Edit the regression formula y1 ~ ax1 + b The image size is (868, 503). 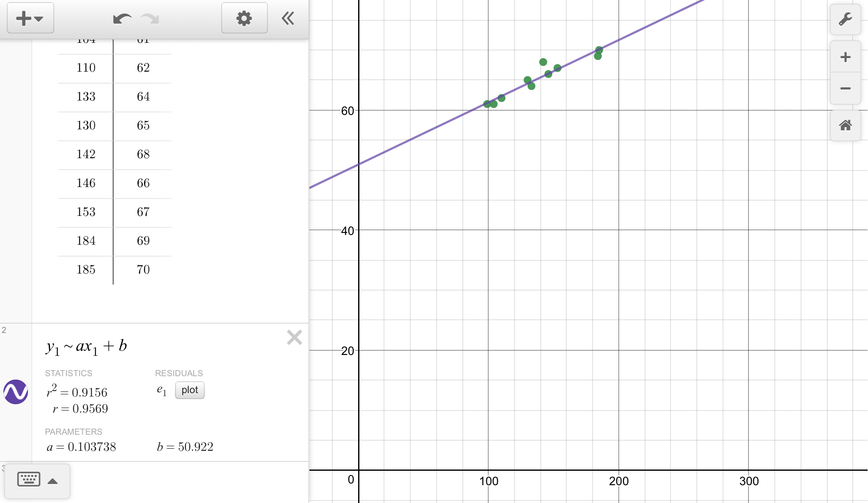[x=87, y=347]
